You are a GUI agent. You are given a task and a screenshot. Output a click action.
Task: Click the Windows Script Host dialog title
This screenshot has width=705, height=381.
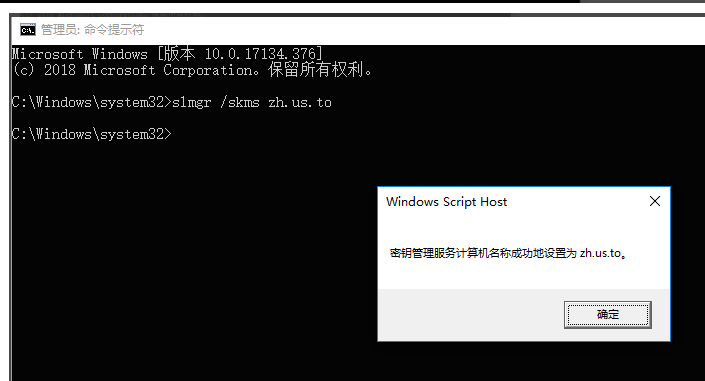446,202
